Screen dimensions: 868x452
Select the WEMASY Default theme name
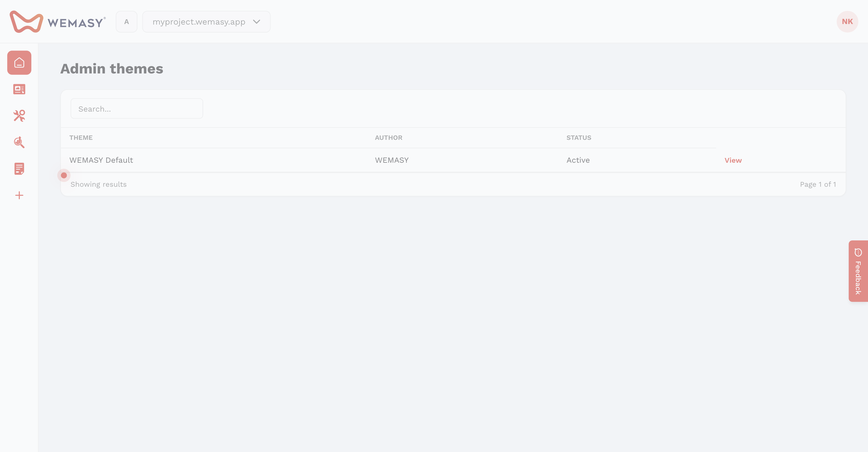pos(101,160)
